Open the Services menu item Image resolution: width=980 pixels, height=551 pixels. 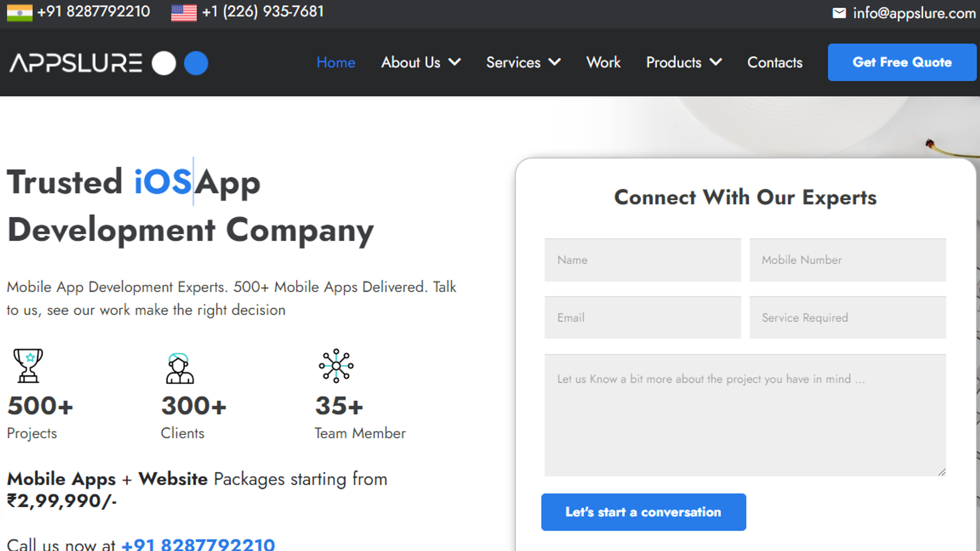point(513,62)
